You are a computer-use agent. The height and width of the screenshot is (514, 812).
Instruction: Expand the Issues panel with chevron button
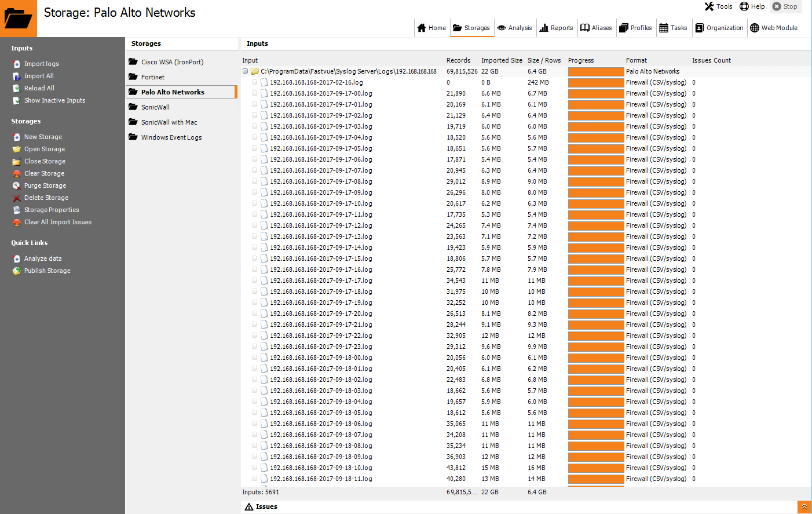point(804,507)
